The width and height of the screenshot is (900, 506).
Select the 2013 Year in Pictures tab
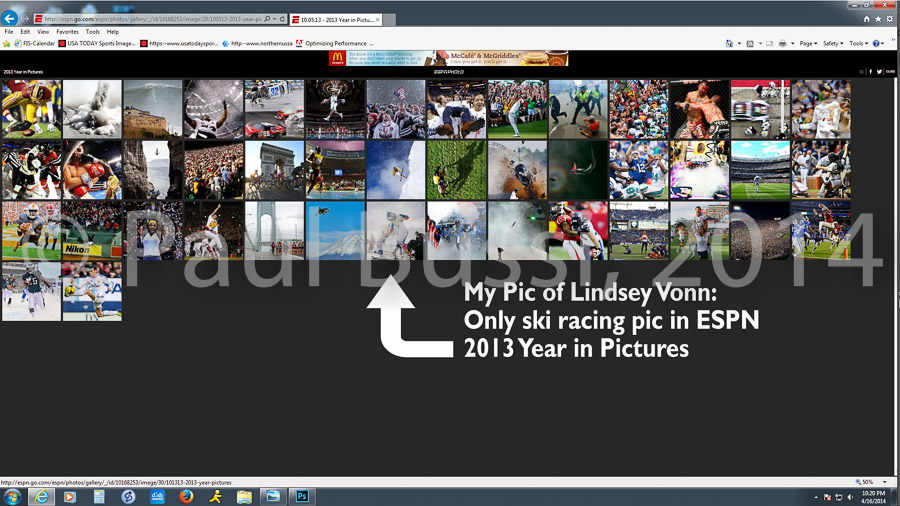click(x=336, y=20)
